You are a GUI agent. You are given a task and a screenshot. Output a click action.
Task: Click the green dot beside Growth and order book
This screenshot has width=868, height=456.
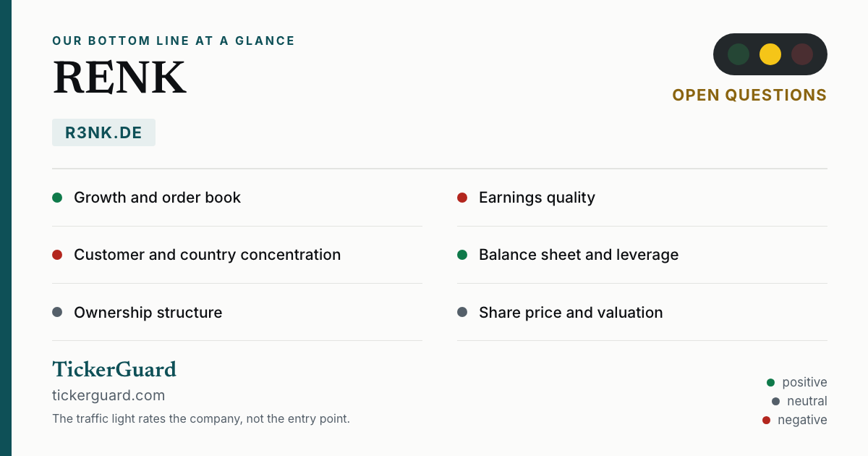click(x=57, y=198)
